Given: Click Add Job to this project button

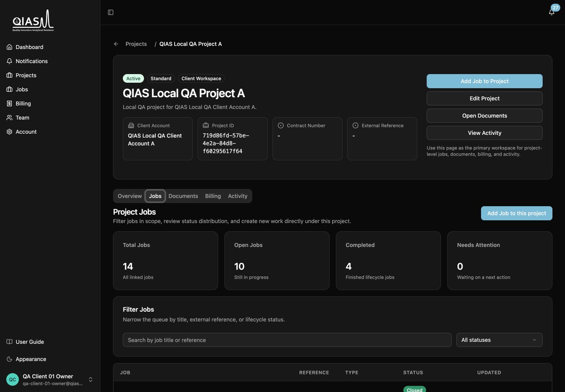Looking at the screenshot, I should tap(517, 213).
